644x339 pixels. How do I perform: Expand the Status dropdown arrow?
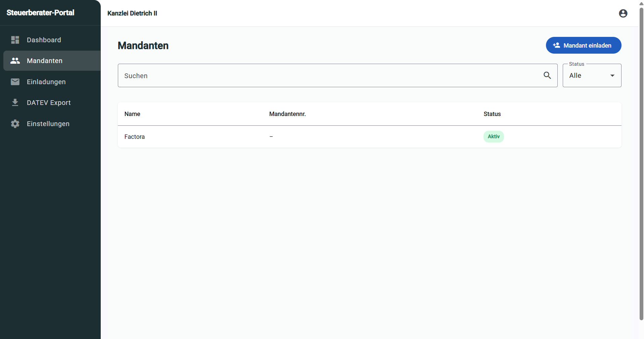(612, 76)
